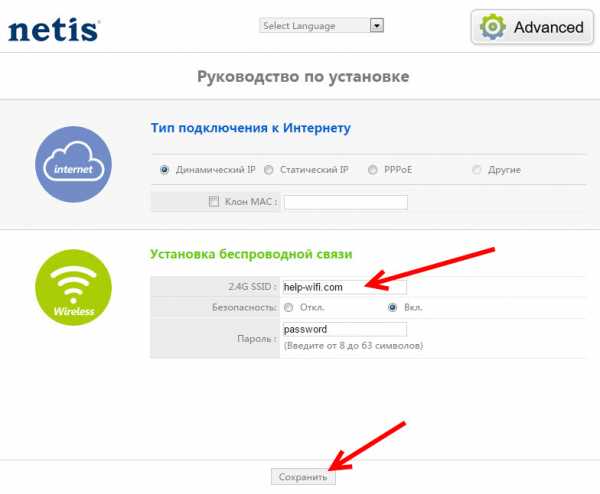Click the Сохранить button

[303, 477]
